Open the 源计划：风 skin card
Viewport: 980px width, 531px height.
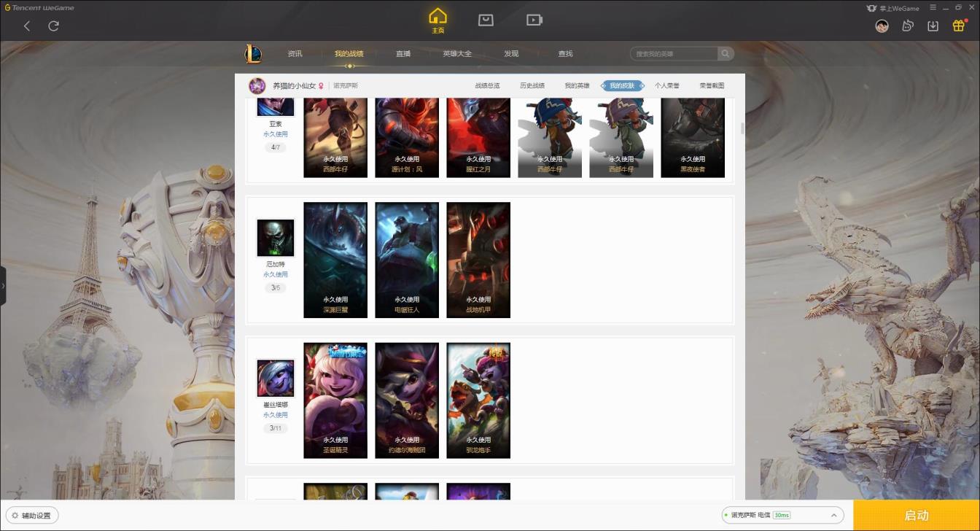point(407,138)
